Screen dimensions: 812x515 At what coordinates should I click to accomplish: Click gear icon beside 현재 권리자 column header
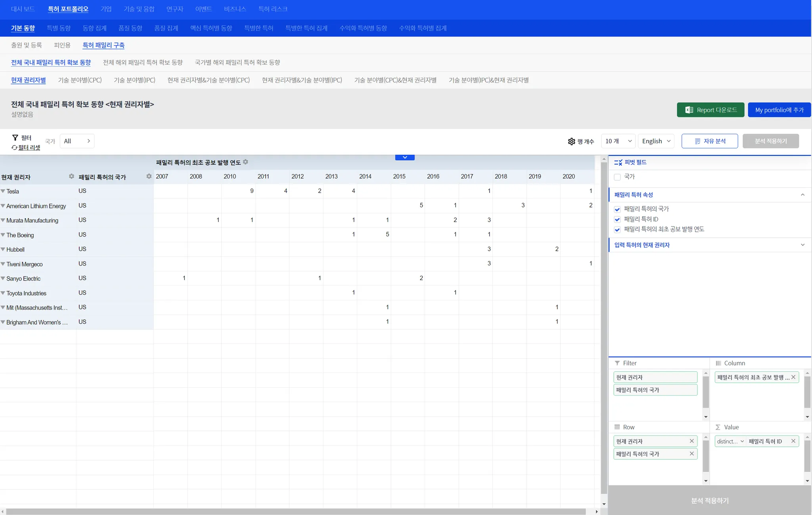(71, 176)
